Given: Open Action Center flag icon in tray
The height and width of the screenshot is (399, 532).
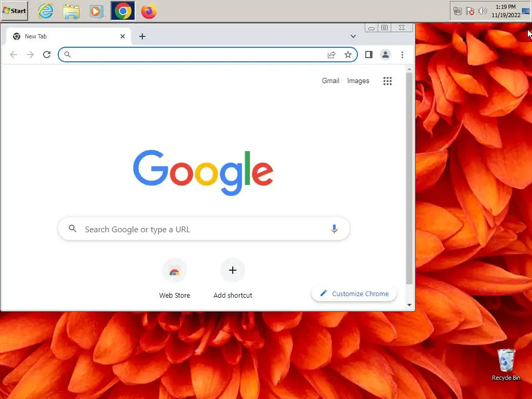Looking at the screenshot, I should point(470,11).
